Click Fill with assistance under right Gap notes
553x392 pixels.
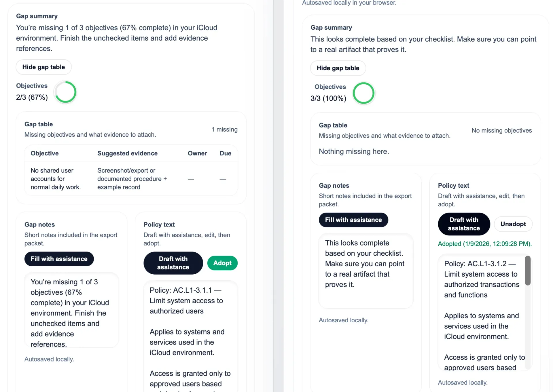[x=353, y=220]
